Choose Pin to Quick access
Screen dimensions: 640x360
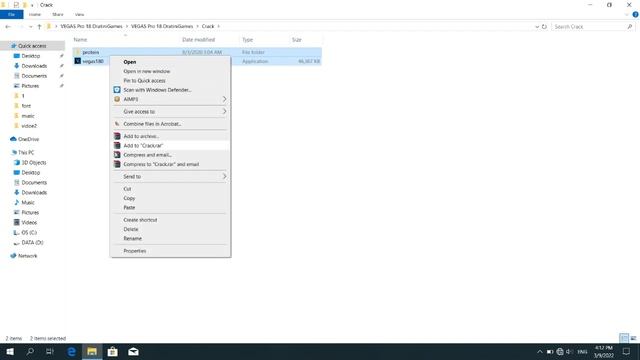coord(170,81)
